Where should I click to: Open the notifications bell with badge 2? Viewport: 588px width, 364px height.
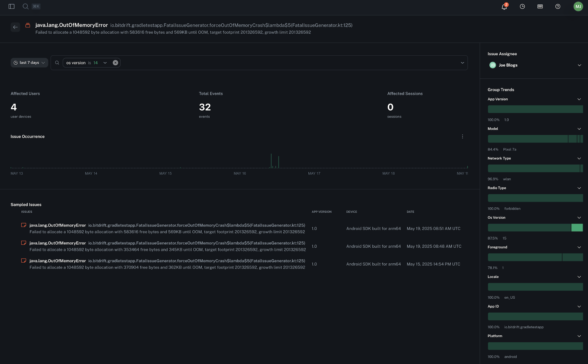tap(504, 6)
